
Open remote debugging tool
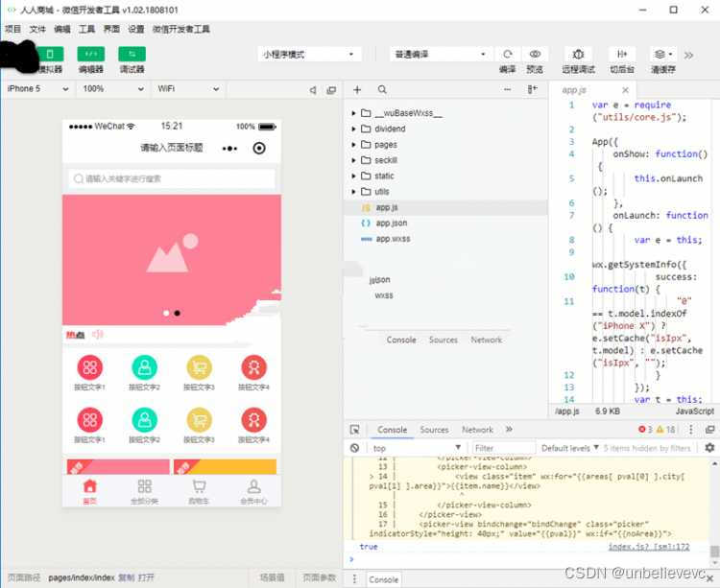(x=578, y=54)
